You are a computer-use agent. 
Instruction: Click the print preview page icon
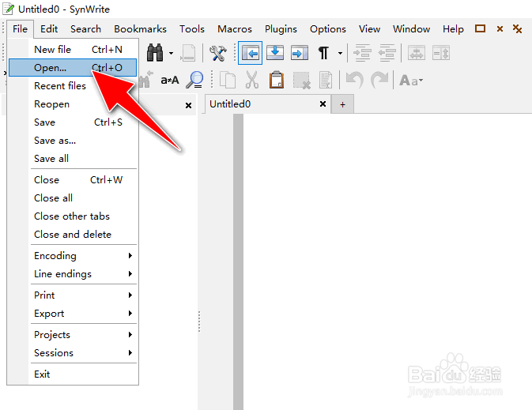click(188, 53)
